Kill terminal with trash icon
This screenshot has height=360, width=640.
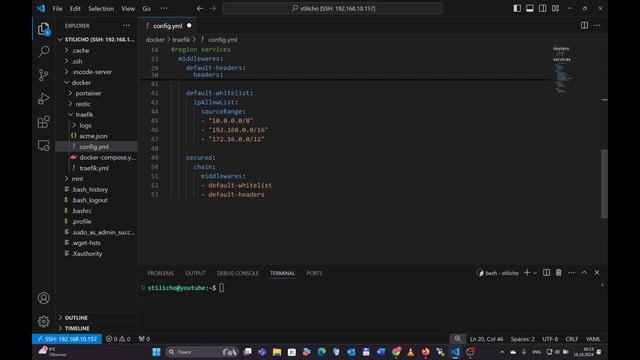(558, 273)
